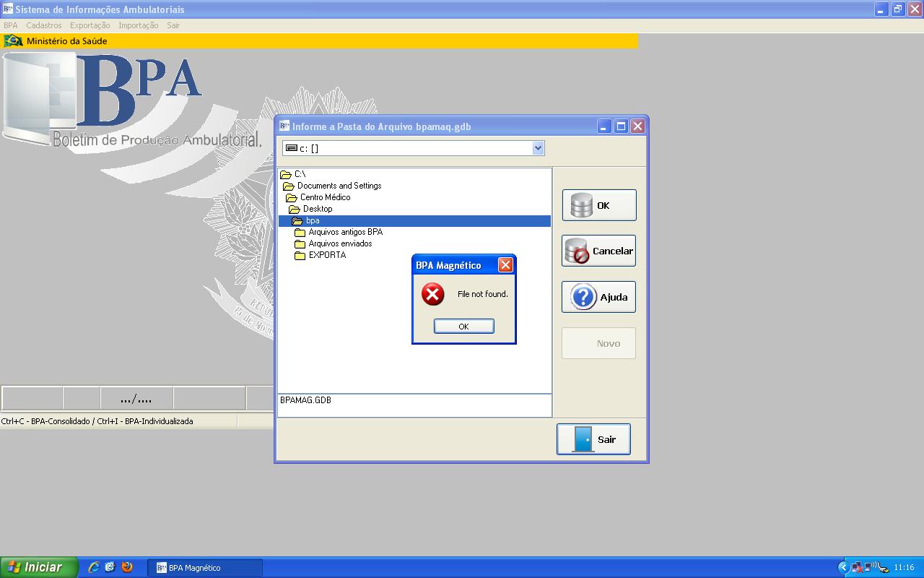Image resolution: width=924 pixels, height=578 pixels.
Task: Open the Importação menu
Action: point(139,25)
